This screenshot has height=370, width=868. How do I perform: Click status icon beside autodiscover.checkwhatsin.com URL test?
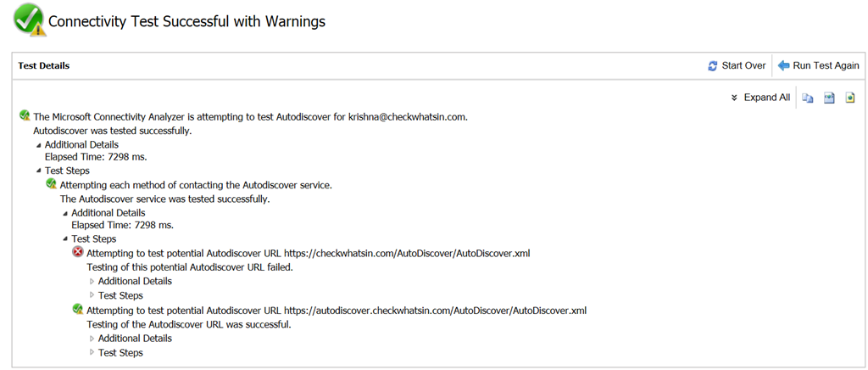pyautogui.click(x=78, y=309)
